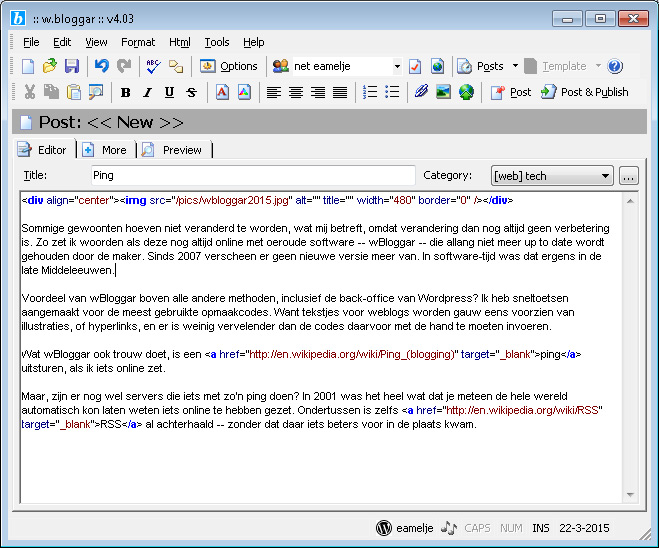Switch to the Editor tab

pyautogui.click(x=43, y=150)
